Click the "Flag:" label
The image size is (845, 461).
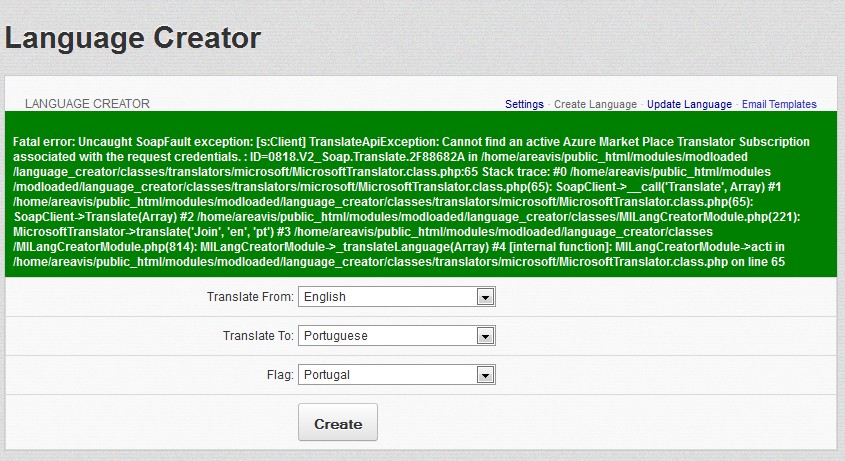point(282,375)
